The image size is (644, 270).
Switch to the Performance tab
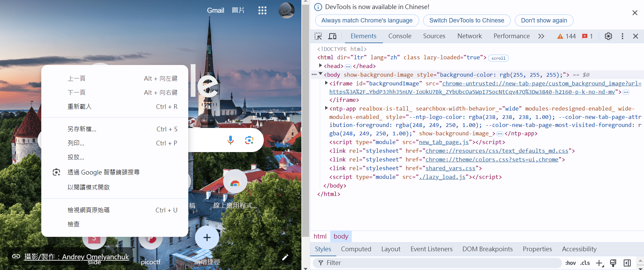click(x=511, y=36)
